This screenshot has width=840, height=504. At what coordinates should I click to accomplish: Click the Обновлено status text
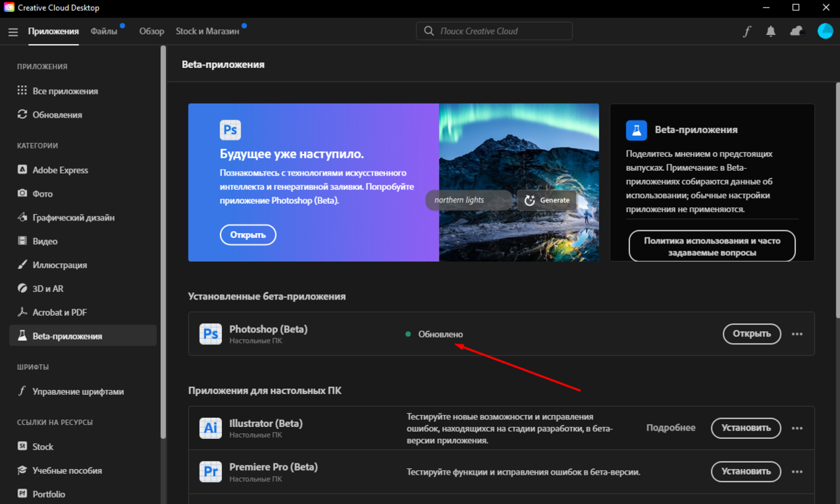click(440, 335)
